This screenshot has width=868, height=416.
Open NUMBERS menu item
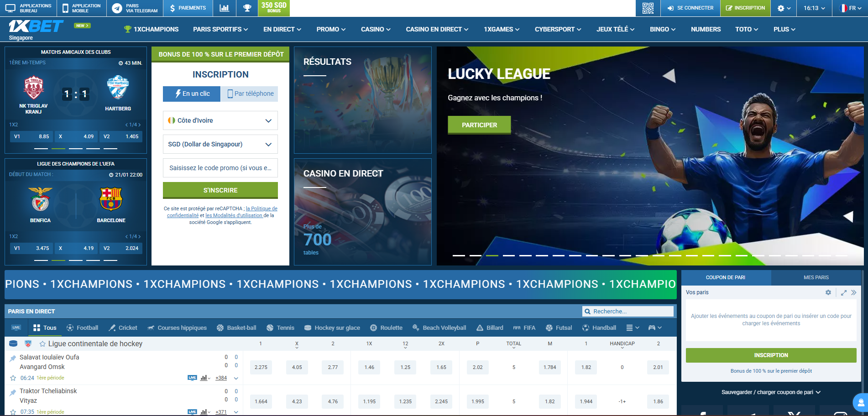point(706,29)
